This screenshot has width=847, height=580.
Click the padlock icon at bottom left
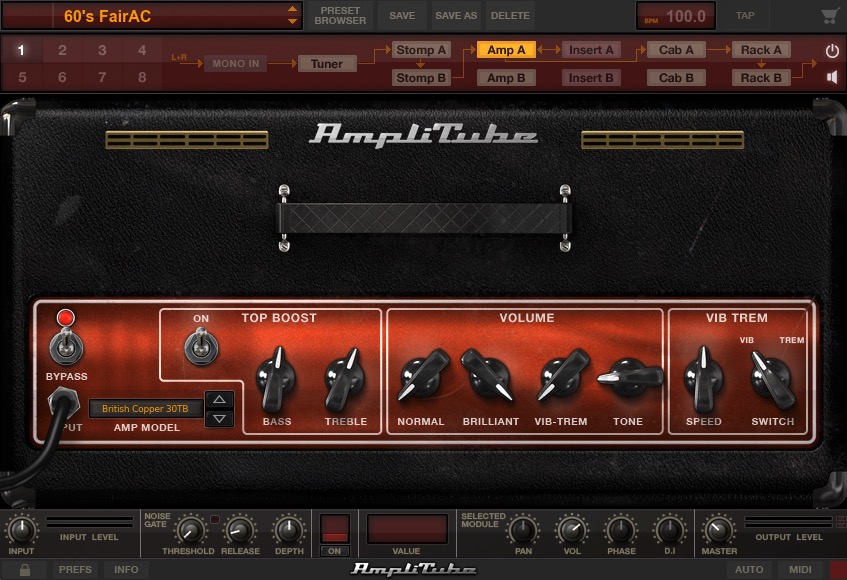pos(24,570)
